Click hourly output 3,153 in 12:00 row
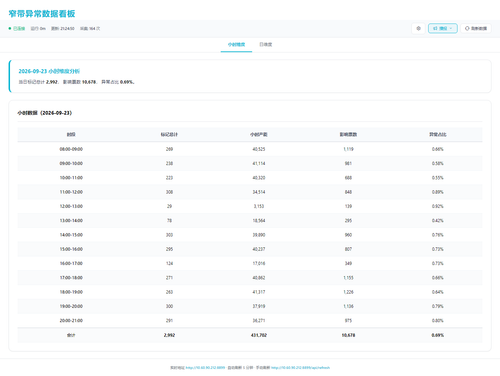Screen dimensions: 500x376 click(x=259, y=206)
